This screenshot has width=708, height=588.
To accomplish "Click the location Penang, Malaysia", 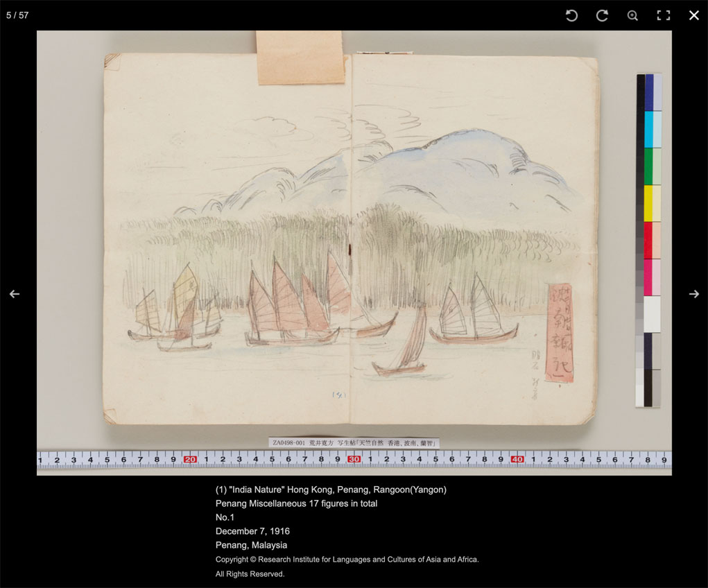I will [x=251, y=545].
